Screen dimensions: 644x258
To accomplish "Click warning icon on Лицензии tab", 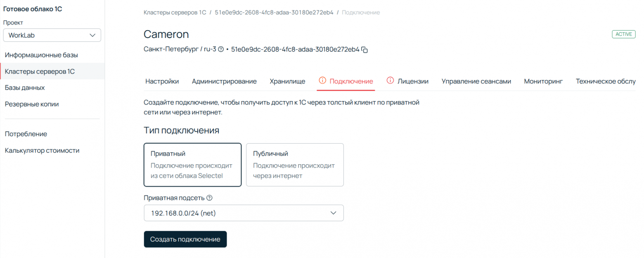I will 390,81.
